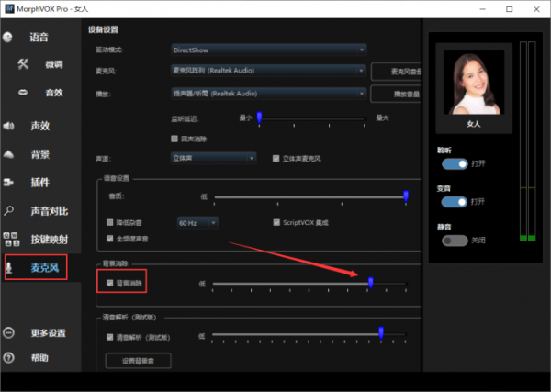This screenshot has height=392, width=551.
Task: Open the 播放 speaker device dropdown
Action: 269,94
